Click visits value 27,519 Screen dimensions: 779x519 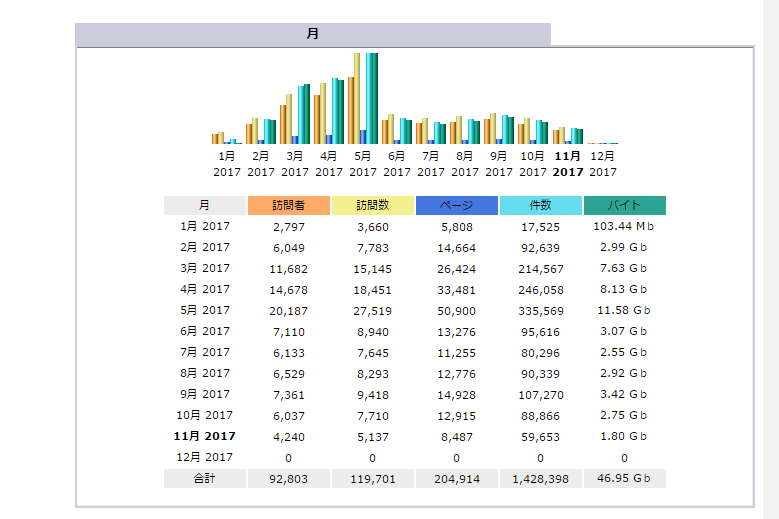click(x=373, y=311)
